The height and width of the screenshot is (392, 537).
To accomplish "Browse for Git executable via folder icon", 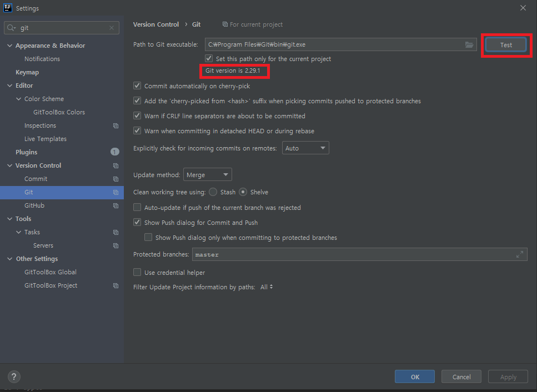I will coord(469,44).
